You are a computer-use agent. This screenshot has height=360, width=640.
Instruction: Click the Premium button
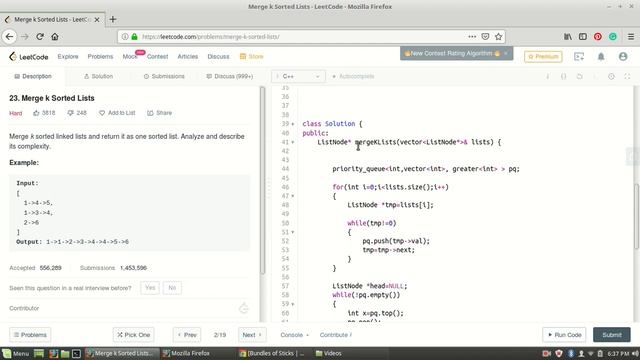(543, 56)
